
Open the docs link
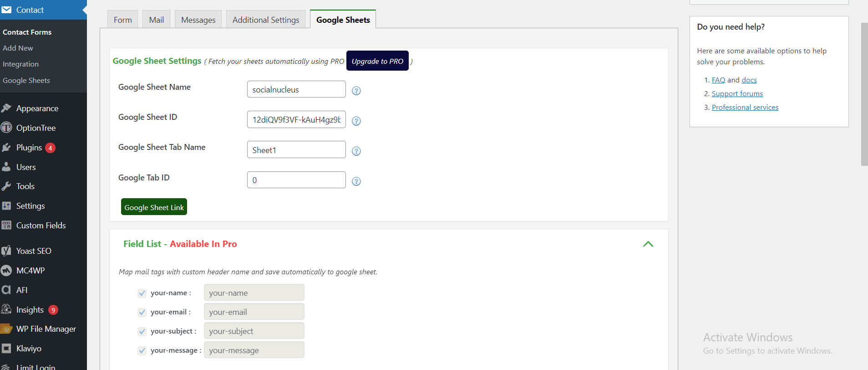coord(749,80)
